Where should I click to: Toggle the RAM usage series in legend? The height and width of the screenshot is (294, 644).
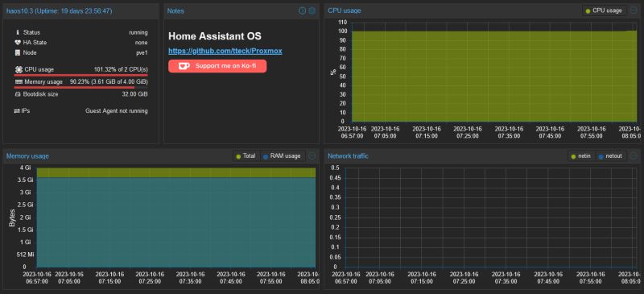283,155
